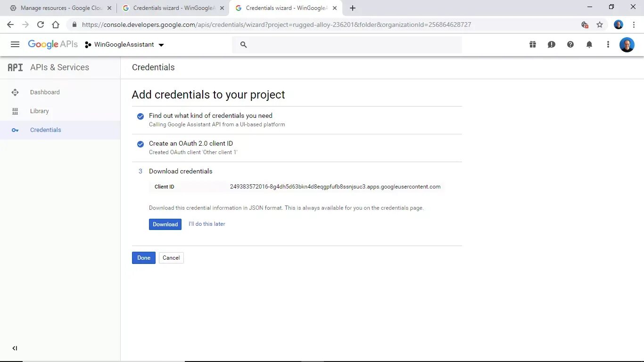Click the padlock site info icon
The image size is (644, 362).
click(x=74, y=25)
